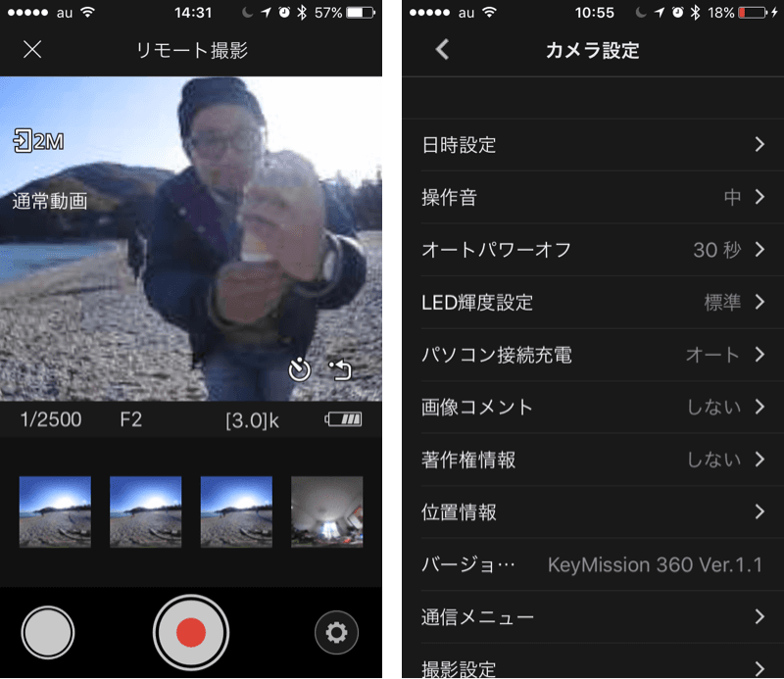784x679 pixels.
Task: Open the fourth indoor thumbnail
Action: [x=326, y=511]
